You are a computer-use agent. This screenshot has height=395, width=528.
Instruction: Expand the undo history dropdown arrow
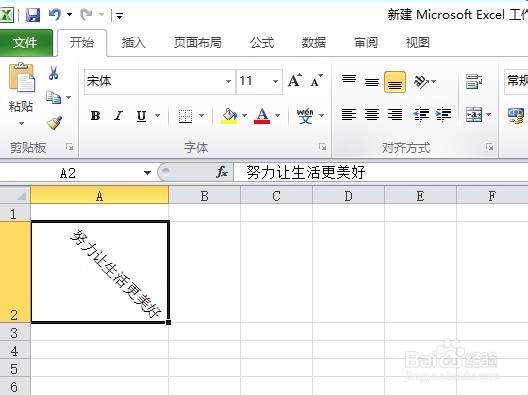(x=69, y=14)
